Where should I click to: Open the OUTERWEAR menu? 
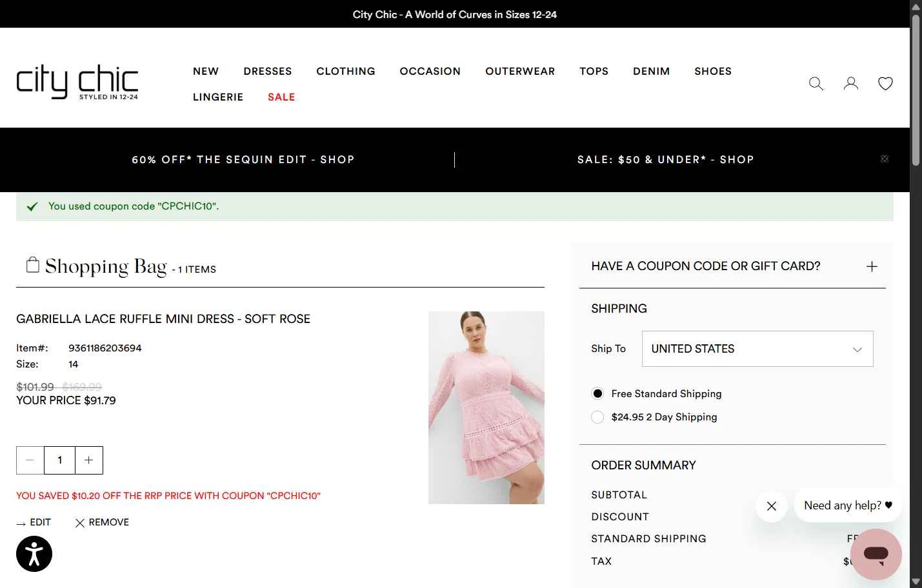tap(520, 72)
